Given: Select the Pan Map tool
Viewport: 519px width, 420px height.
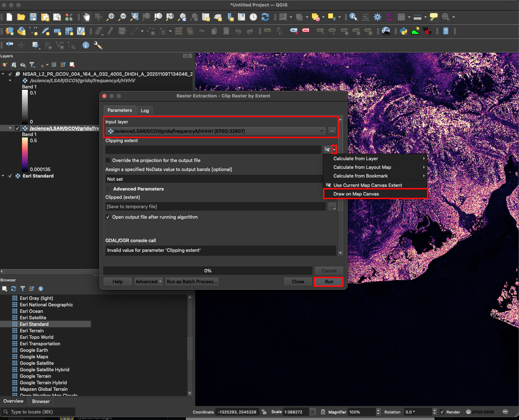Looking at the screenshot, I should [86, 17].
